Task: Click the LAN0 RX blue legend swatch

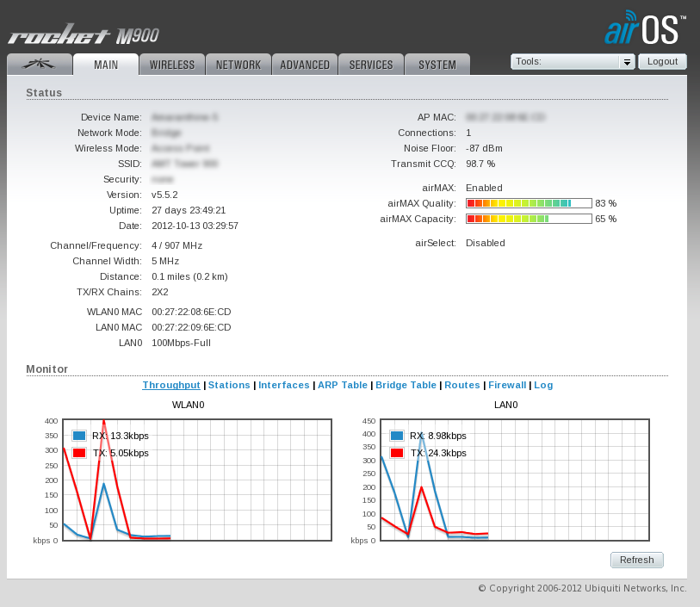Action: click(x=397, y=436)
